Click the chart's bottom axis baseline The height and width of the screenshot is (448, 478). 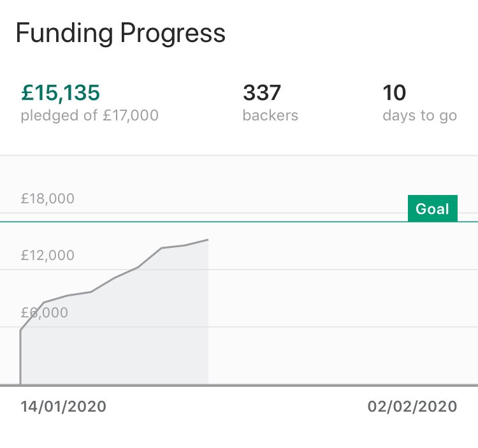click(239, 386)
